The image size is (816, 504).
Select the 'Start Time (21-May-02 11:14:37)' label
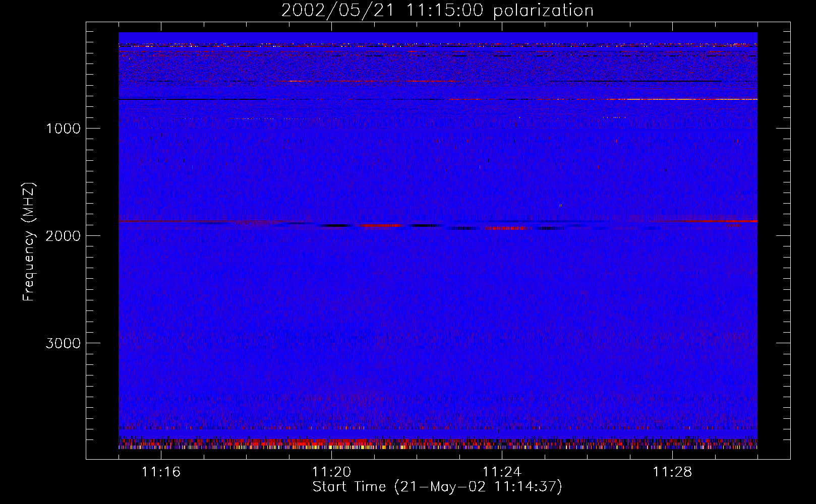pos(437,487)
